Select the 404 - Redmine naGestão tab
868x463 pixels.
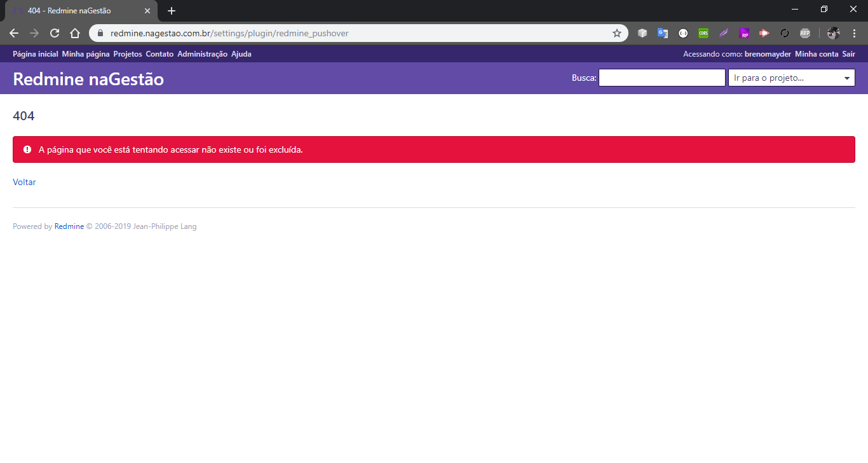[81, 11]
